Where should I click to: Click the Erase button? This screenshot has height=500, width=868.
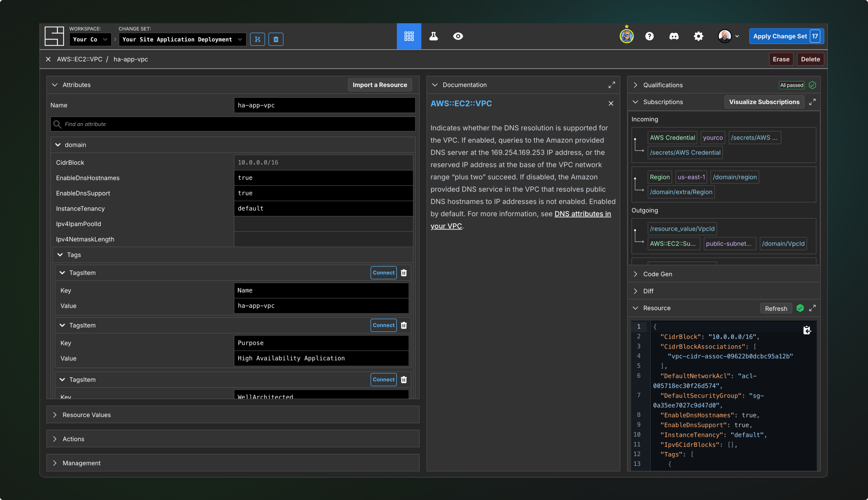tap(781, 59)
